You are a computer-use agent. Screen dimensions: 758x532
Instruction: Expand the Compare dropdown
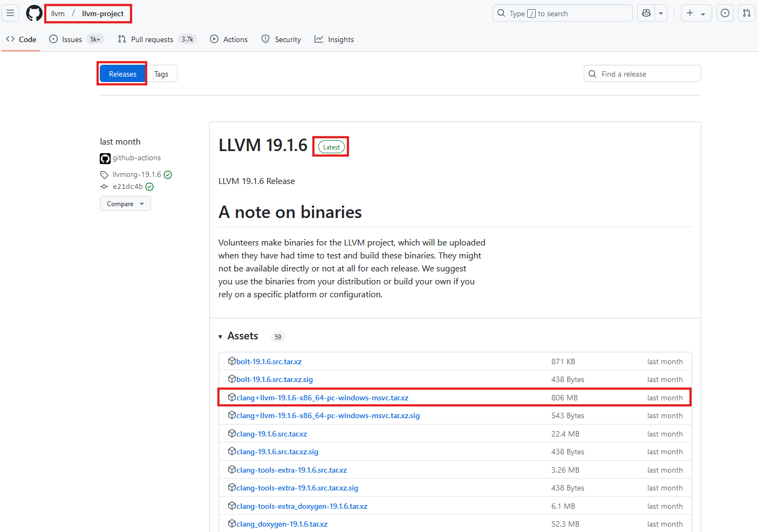[x=125, y=204]
